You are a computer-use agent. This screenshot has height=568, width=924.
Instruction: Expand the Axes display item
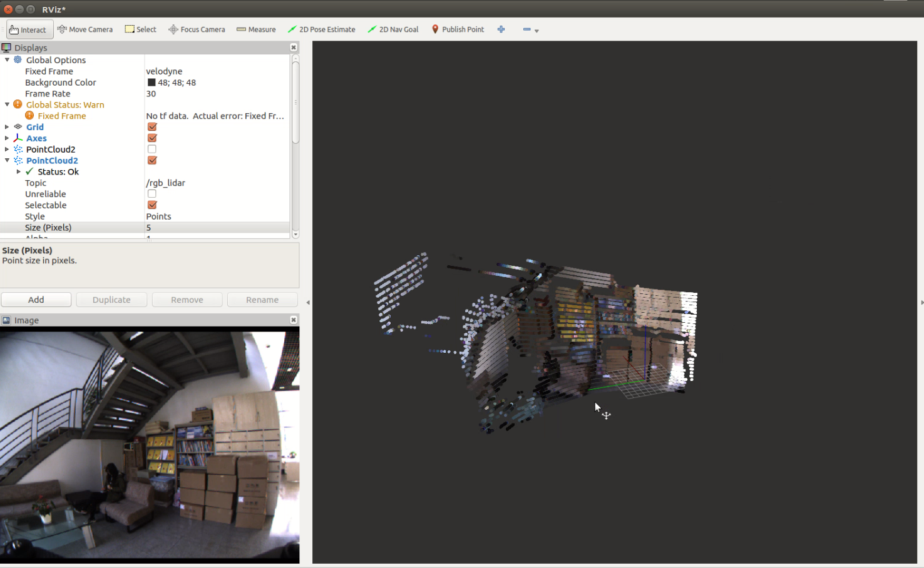(7, 138)
